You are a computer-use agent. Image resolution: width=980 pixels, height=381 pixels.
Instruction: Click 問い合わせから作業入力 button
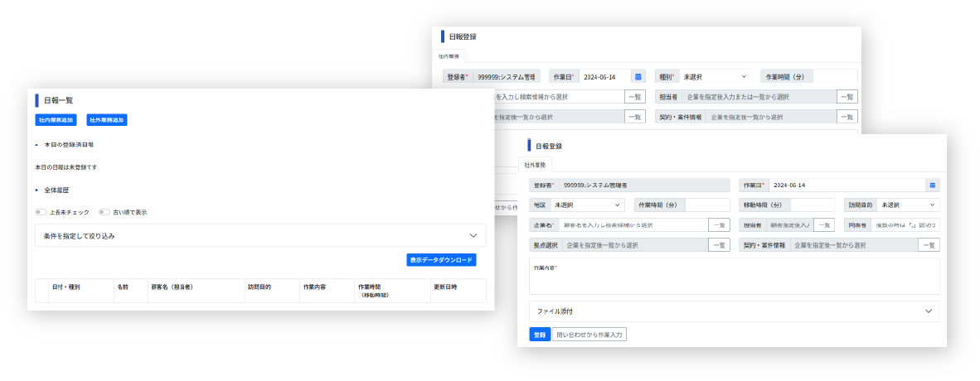pyautogui.click(x=590, y=335)
